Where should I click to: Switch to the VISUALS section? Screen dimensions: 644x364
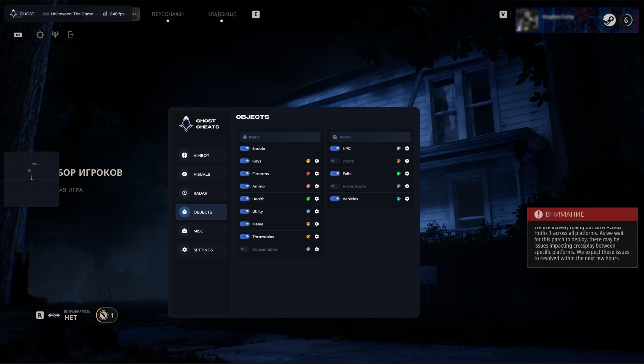pyautogui.click(x=201, y=174)
